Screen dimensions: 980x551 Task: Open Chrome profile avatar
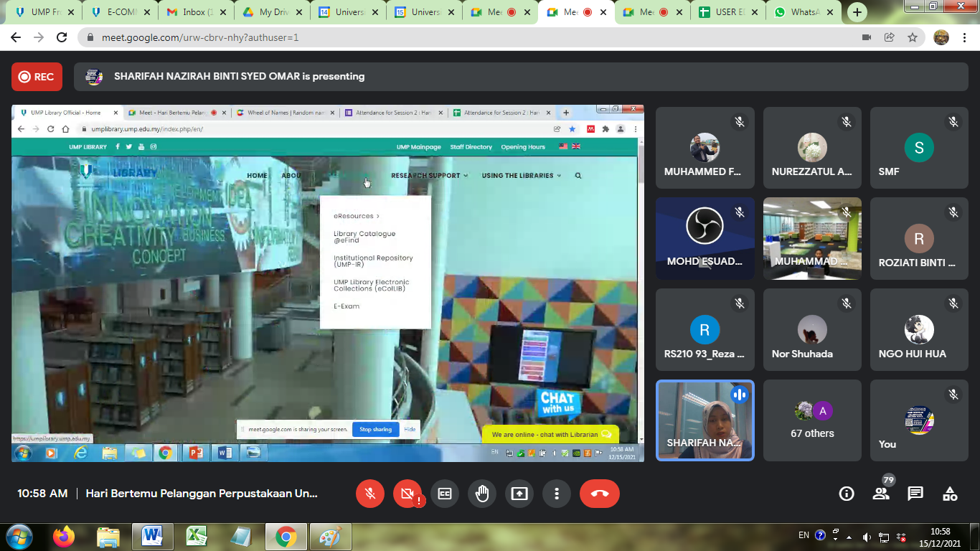941,37
